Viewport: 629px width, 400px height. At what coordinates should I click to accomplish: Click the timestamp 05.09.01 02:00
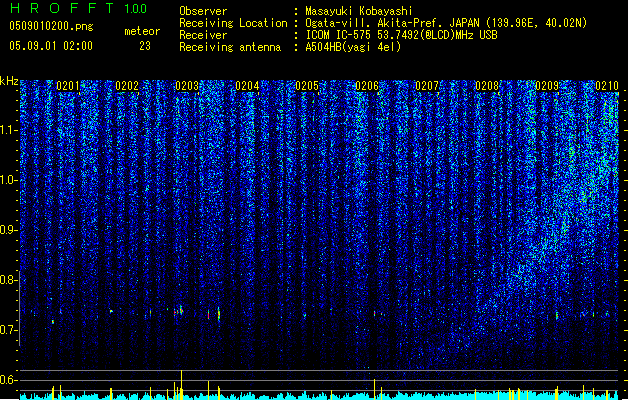point(51,46)
